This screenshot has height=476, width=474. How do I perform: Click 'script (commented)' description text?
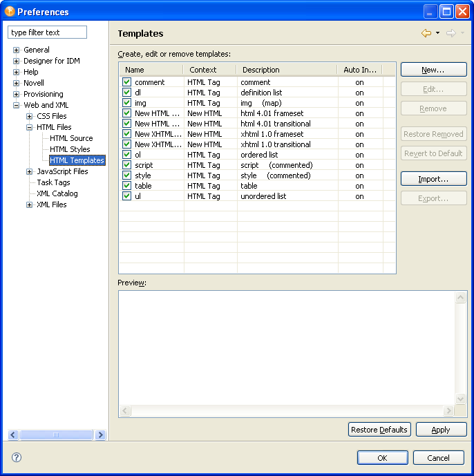point(276,165)
